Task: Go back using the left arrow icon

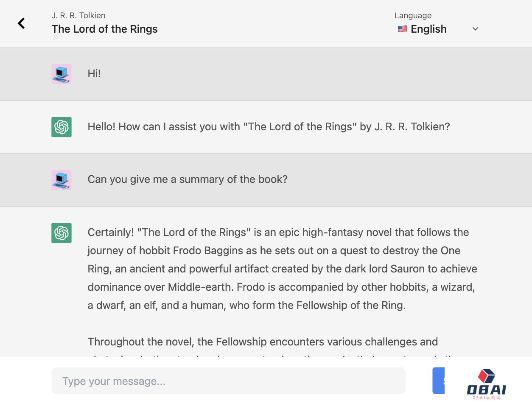Action: (x=21, y=23)
